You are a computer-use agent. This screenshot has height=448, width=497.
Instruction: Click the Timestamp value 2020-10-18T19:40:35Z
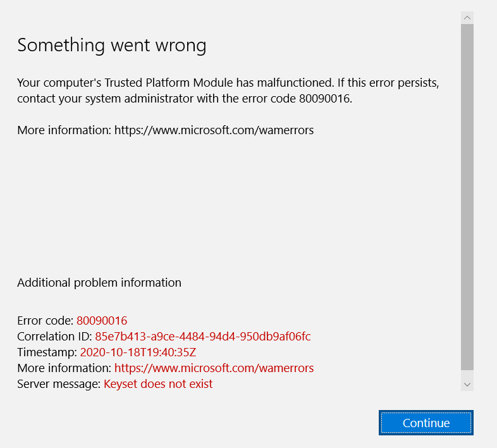point(138,352)
